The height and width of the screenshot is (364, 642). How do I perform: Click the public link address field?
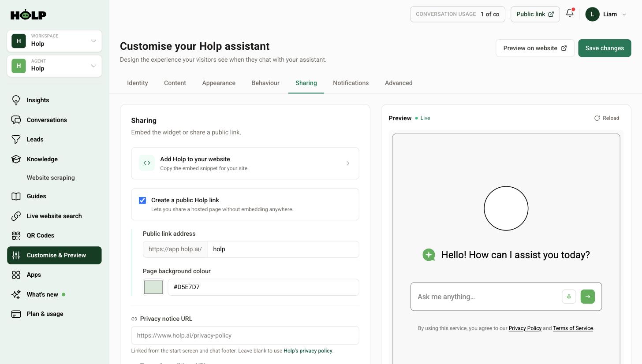(x=283, y=249)
